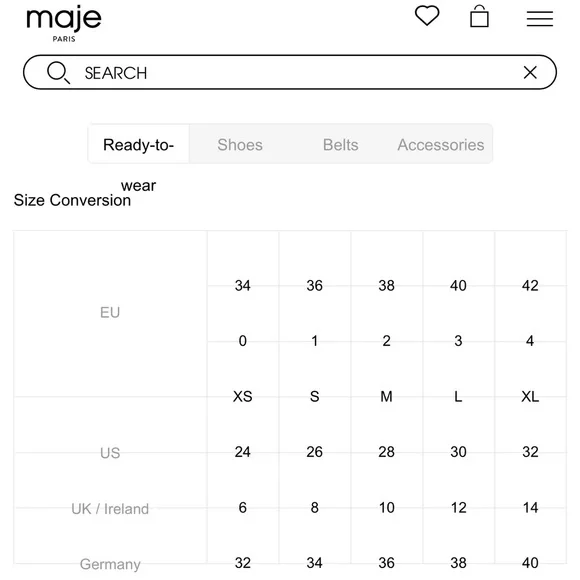Open the wishlist heart icon
Viewport: 580px width, 580px height.
(x=427, y=16)
